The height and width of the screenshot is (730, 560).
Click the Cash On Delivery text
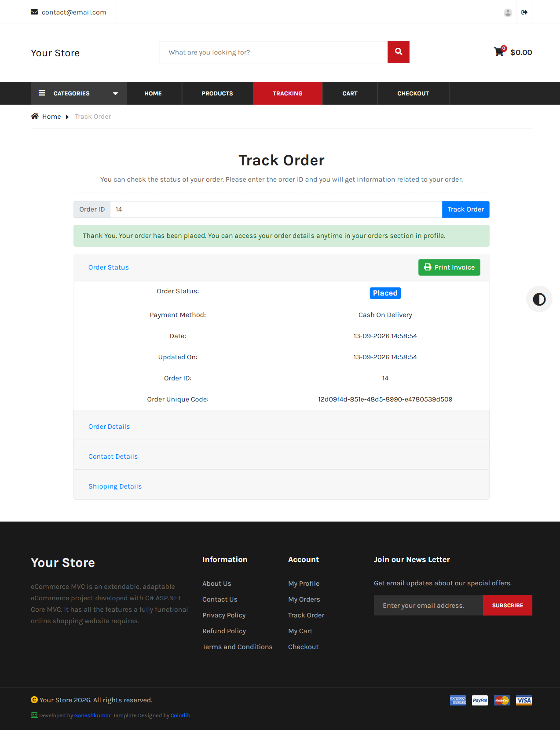pos(385,315)
